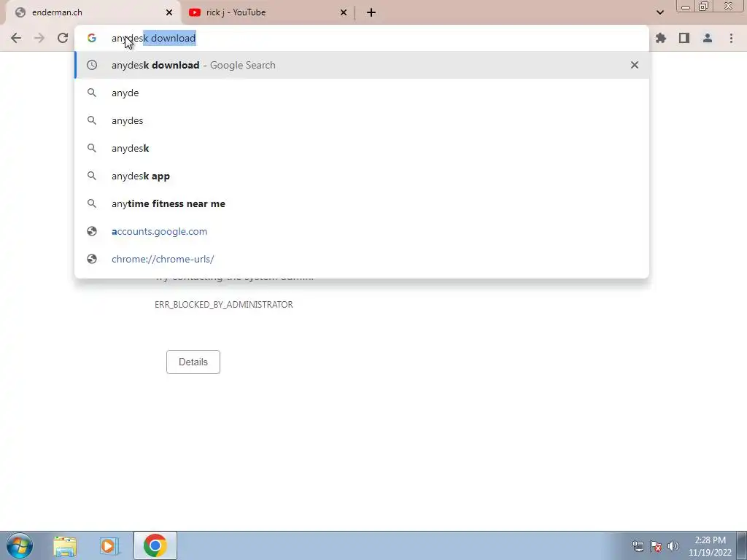Click the clock icon of the history suggestion
The image size is (747, 560).
[91, 65]
